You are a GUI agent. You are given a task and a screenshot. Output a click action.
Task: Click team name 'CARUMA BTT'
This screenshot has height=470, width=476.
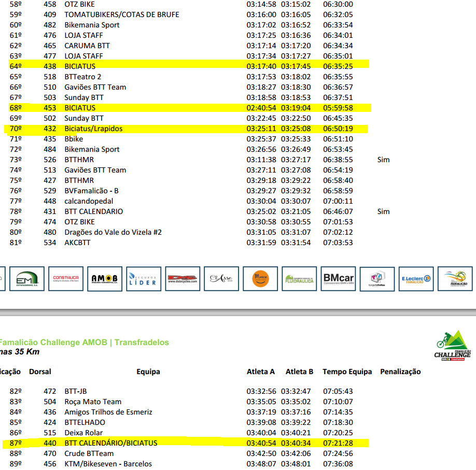coord(87,46)
